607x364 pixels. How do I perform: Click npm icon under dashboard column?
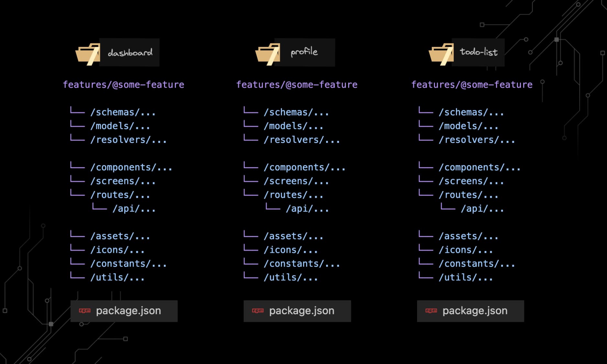tap(85, 311)
